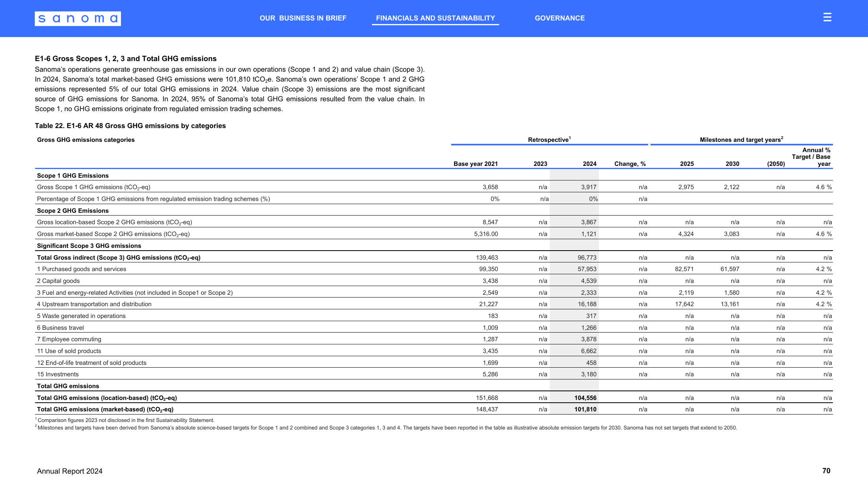Select Investments base year value 5,286
Image resolution: width=868 pixels, height=489 pixels.
(x=490, y=374)
